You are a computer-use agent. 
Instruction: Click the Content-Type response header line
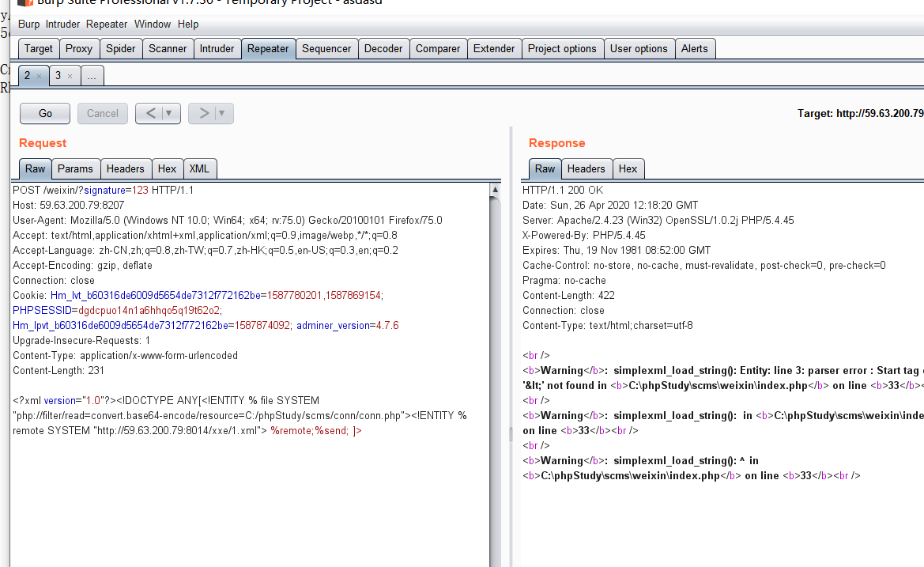pos(608,325)
